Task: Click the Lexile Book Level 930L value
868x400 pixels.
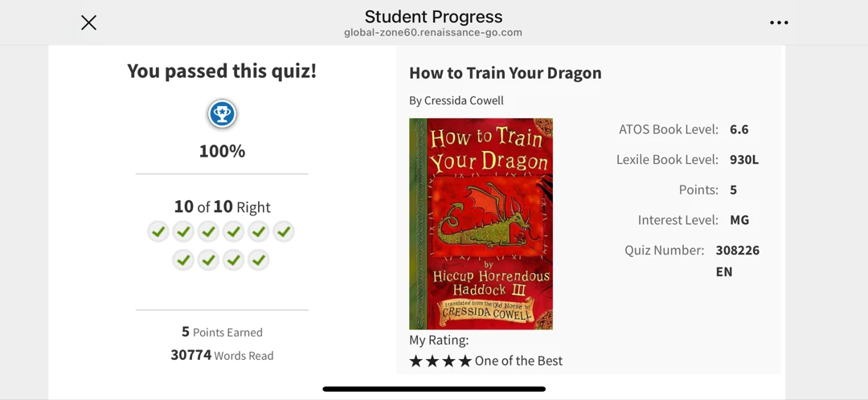Action: [744, 160]
